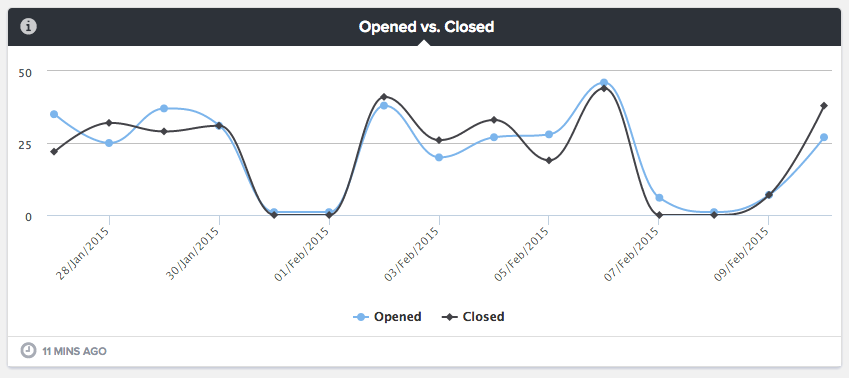Click the 07/Feb/2015 axis label
The width and height of the screenshot is (849, 378).
point(631,253)
